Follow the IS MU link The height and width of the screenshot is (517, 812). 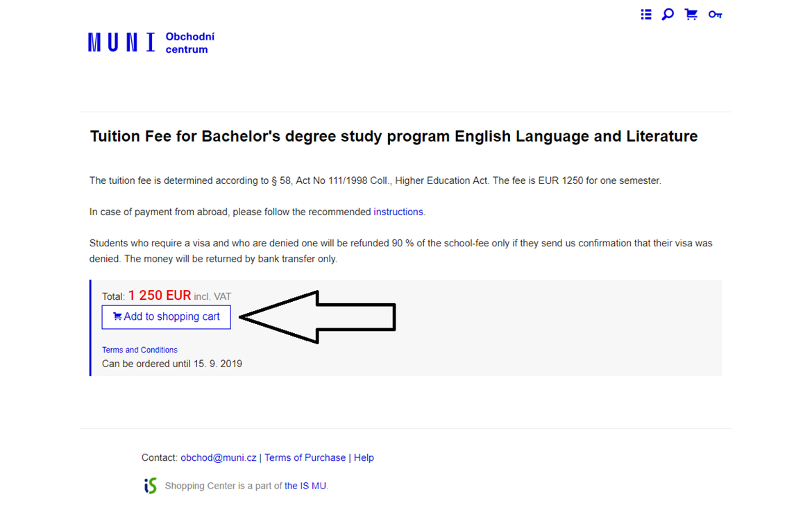click(x=305, y=486)
